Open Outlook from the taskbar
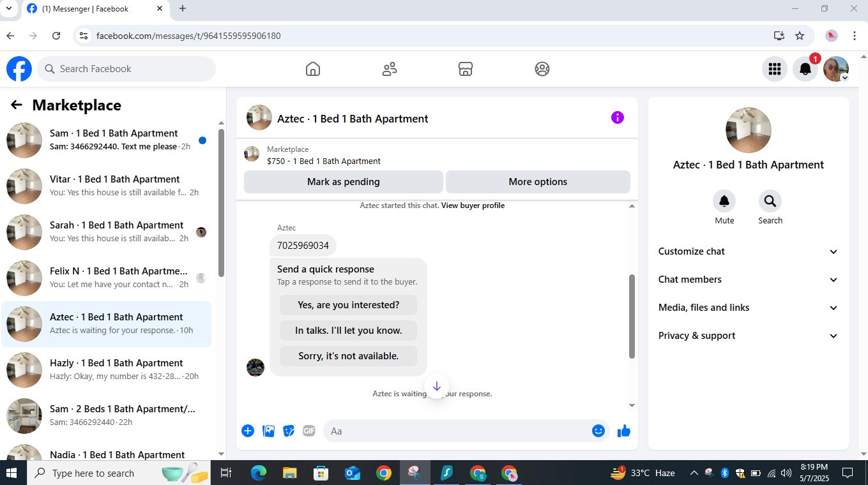 pos(353,473)
